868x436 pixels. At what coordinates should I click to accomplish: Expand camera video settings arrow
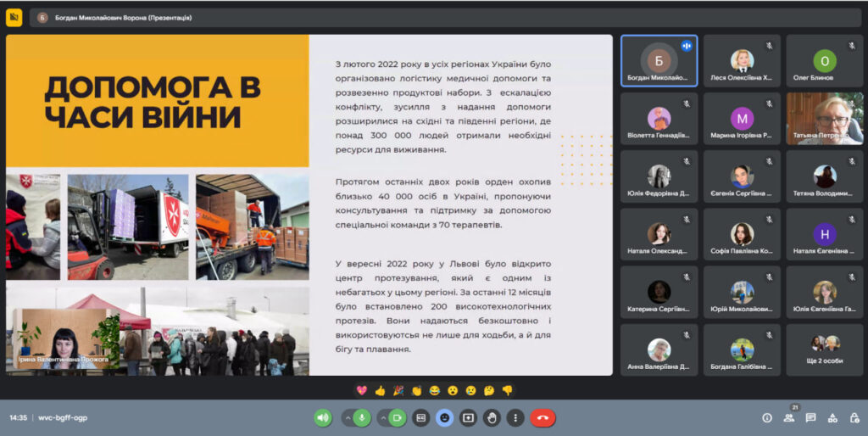click(x=381, y=417)
